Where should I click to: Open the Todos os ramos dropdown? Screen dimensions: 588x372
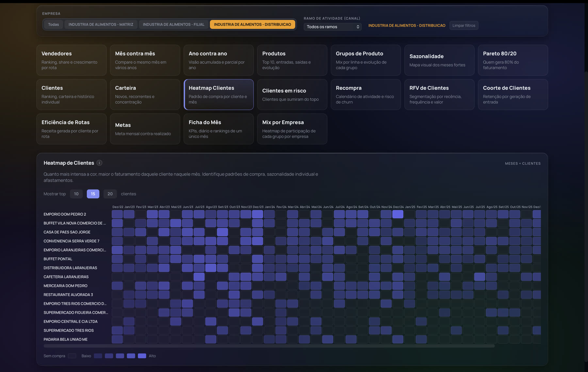coord(333,27)
